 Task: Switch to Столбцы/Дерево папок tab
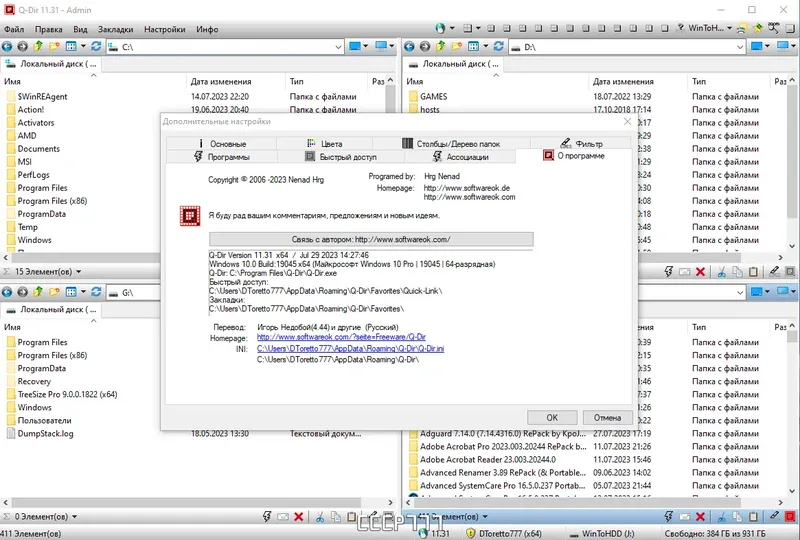[451, 143]
